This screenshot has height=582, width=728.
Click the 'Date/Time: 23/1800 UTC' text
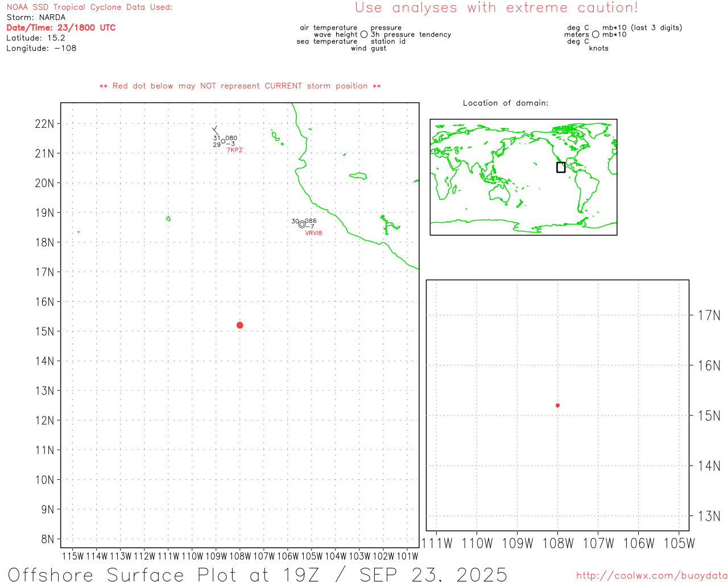pyautogui.click(x=61, y=28)
